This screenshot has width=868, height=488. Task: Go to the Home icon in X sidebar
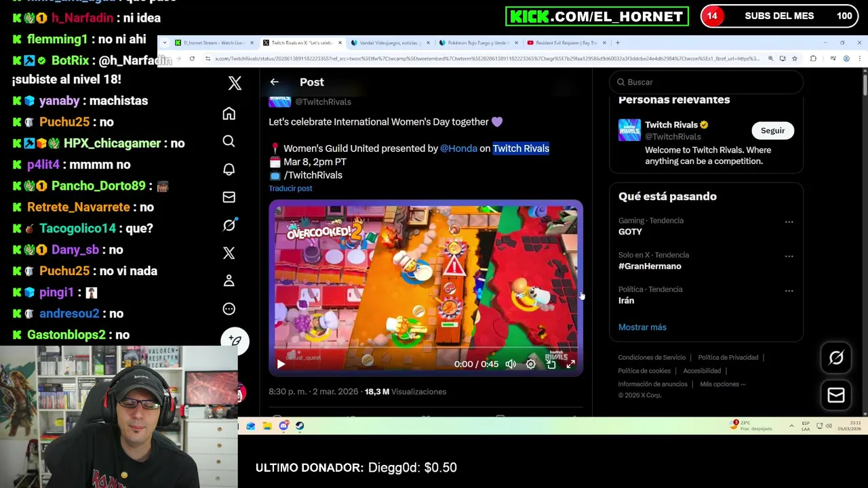pos(229,113)
